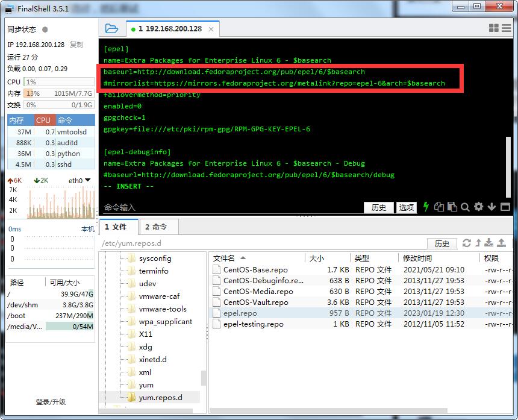Select the wpa_supplicant folder

[x=166, y=322]
